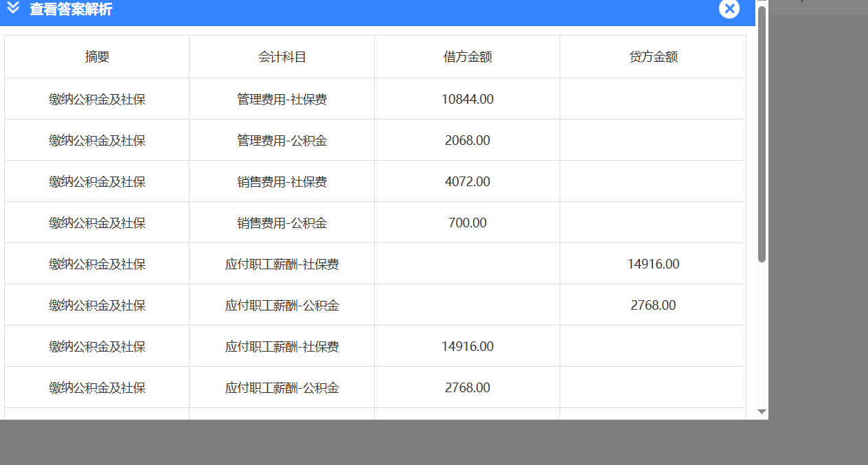Click 应付职工薪酬-社保费 in the row debiting 14916.00
The image size is (868, 465).
(282, 347)
